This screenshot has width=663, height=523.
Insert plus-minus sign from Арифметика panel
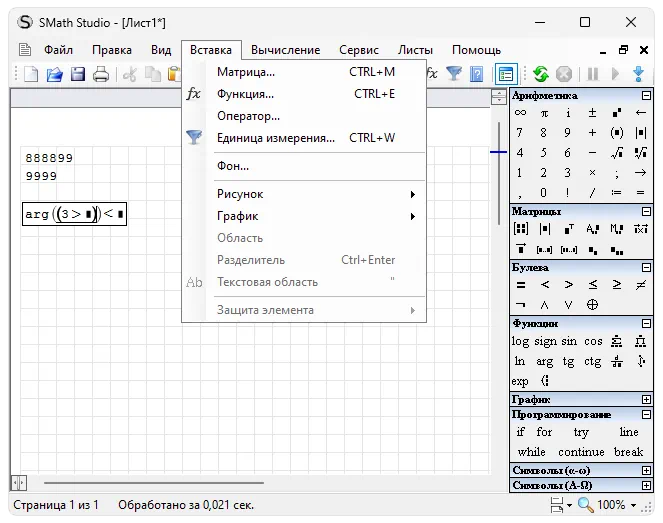click(592, 112)
